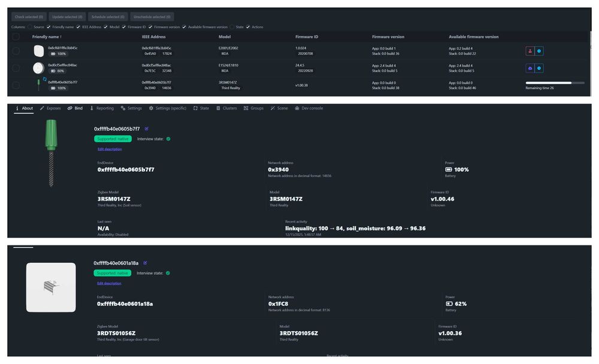Viewport: 599px width, 364px height.
Task: Sort by Available firmware version column header
Action: point(474,37)
